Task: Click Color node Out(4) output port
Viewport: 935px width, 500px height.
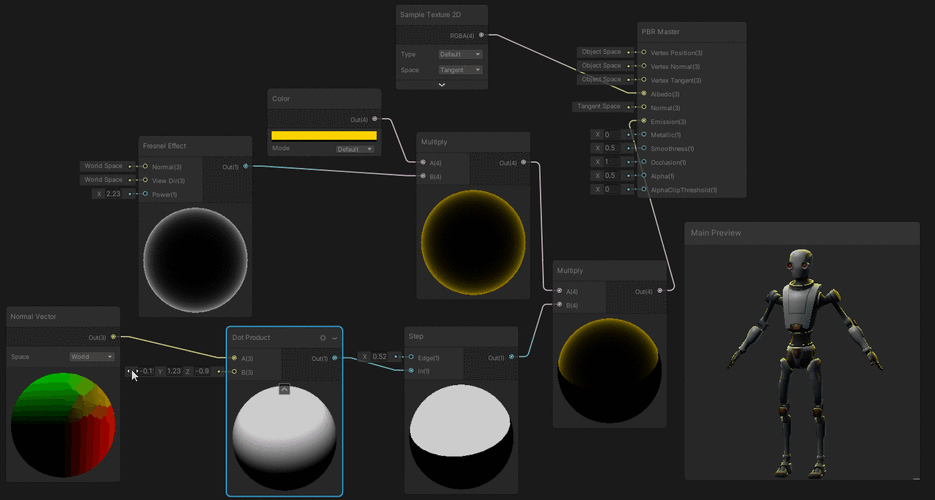Action: click(375, 120)
